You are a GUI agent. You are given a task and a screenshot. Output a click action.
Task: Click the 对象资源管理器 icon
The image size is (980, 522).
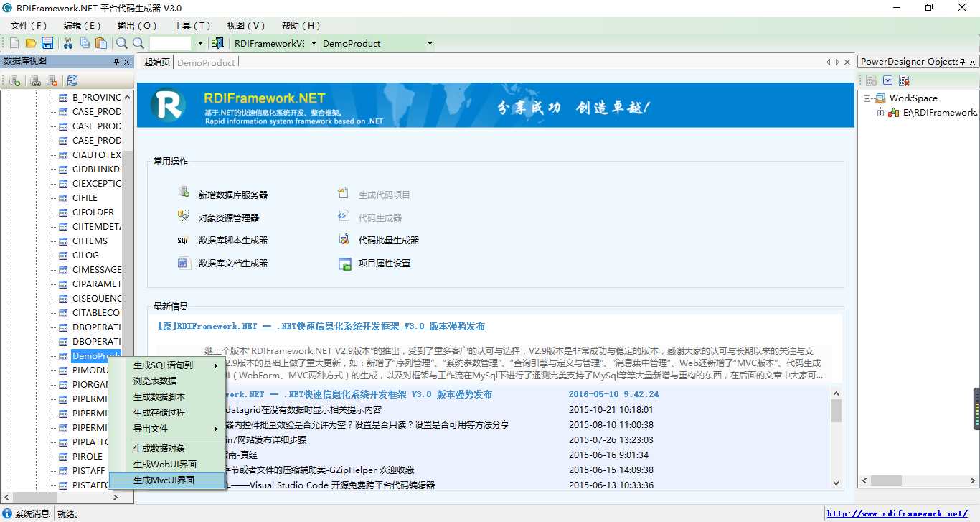184,217
